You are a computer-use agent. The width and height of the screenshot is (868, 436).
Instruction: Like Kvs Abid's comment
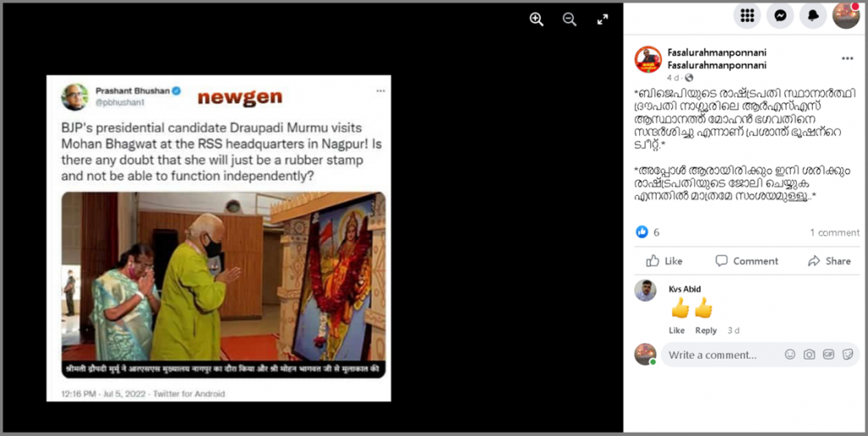676,330
